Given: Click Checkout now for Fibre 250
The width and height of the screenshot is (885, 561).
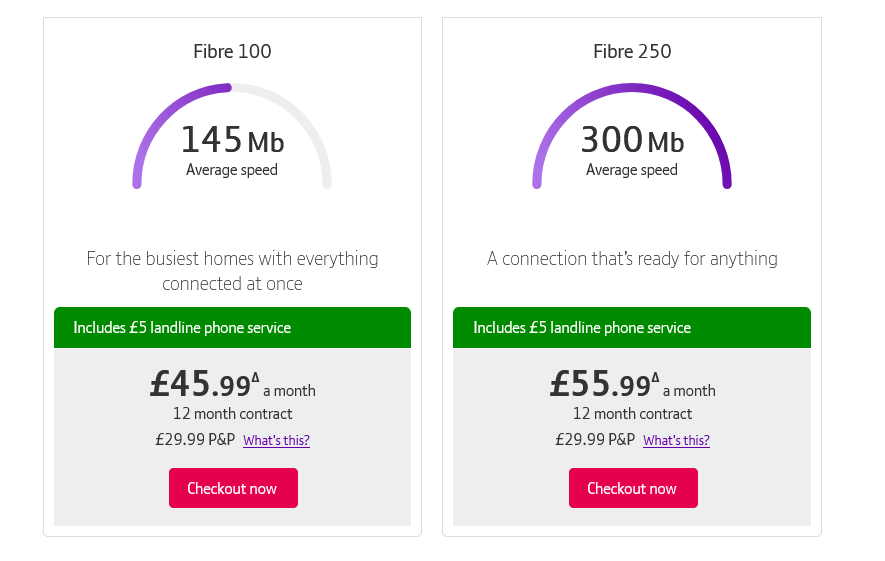Looking at the screenshot, I should pos(633,488).
